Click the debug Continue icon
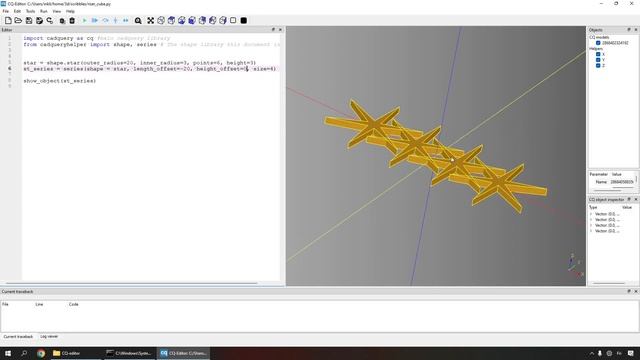 126,20
